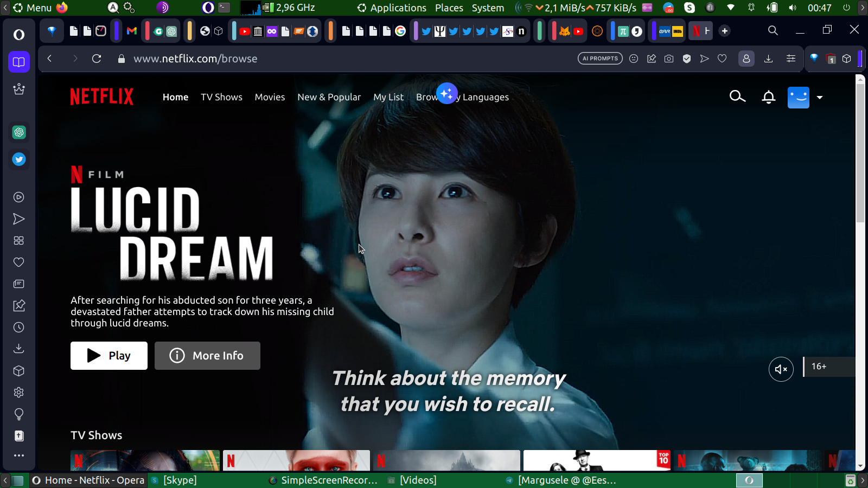868x488 pixels.
Task: Open the Opera main menu
Action: pos(19,35)
